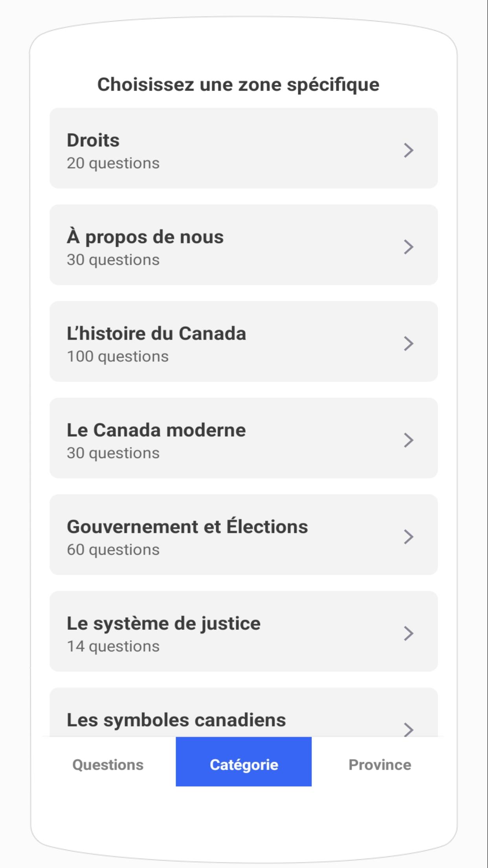The height and width of the screenshot is (868, 488).
Task: Tap the arrow next to Le Canada moderne
Action: [x=409, y=440]
